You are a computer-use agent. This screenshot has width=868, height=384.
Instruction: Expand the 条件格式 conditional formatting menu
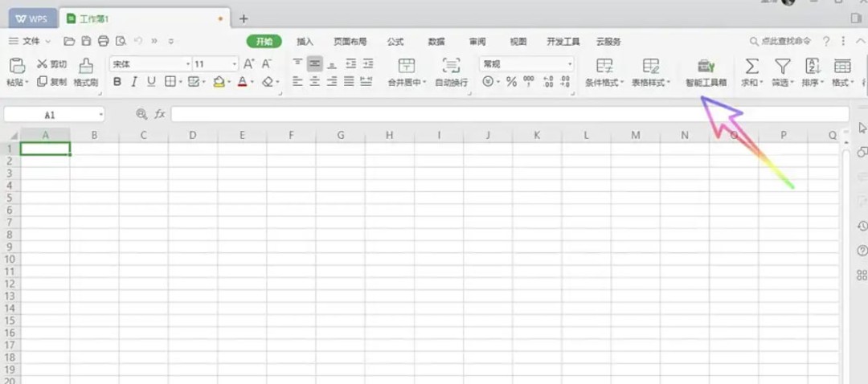point(621,83)
